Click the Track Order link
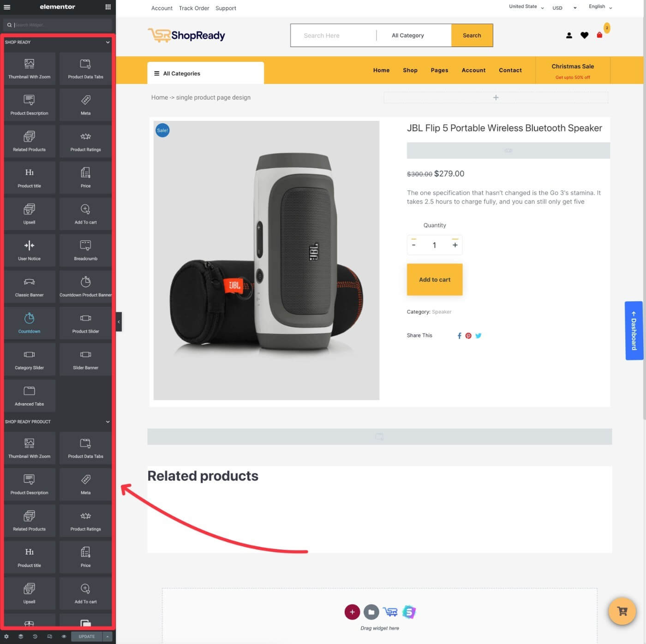646x644 pixels. [194, 8]
